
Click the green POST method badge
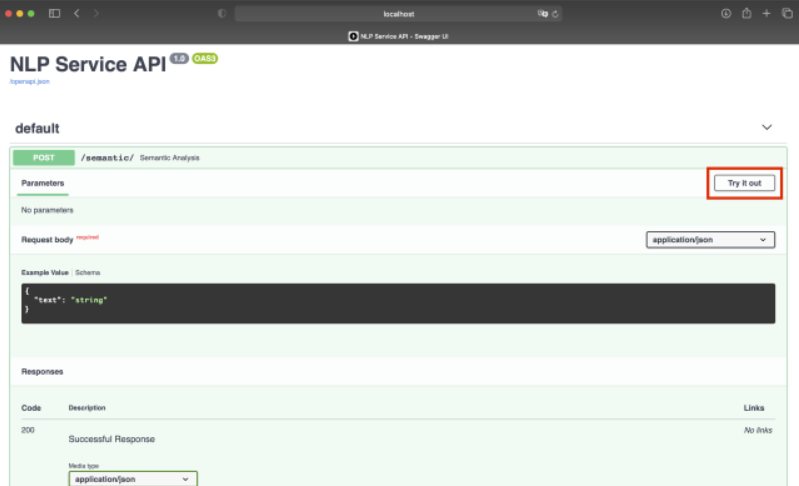tap(44, 158)
